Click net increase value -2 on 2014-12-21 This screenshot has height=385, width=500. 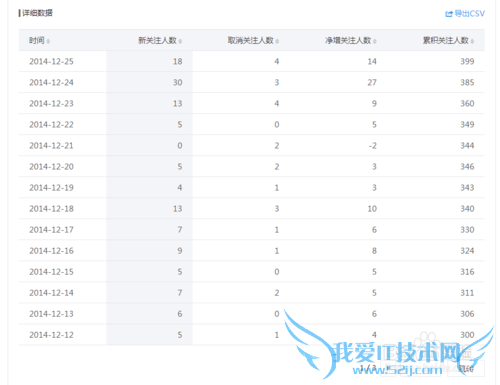(x=373, y=145)
